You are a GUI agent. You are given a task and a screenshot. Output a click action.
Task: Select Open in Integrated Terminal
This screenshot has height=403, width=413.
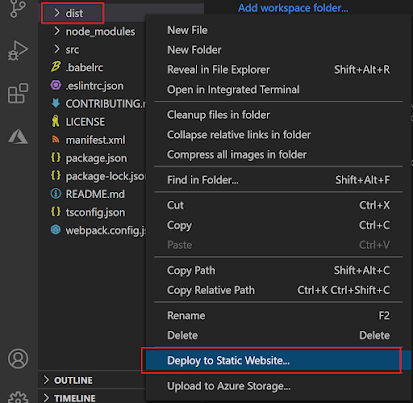tap(233, 90)
